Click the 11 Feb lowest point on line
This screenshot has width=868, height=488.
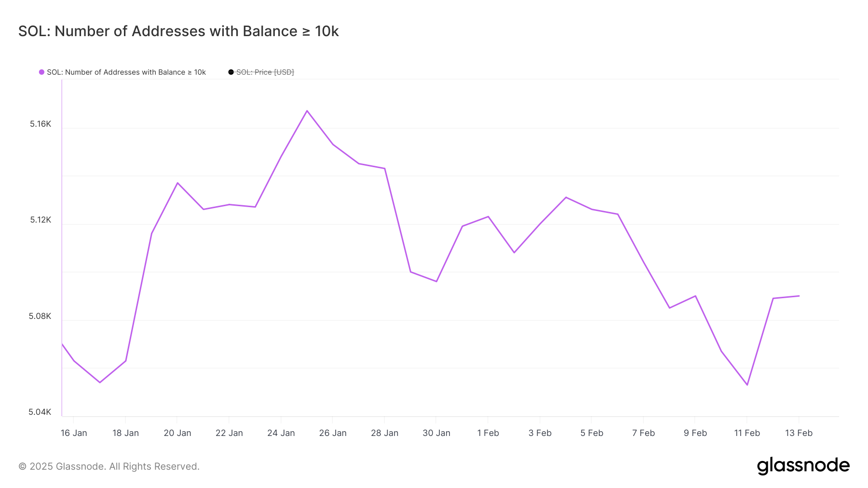pos(747,385)
